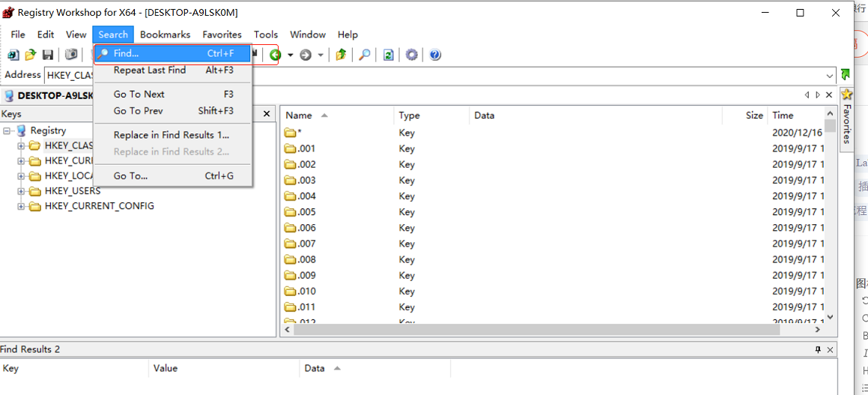
Task: Choose Go To Prev menu item
Action: click(x=173, y=111)
